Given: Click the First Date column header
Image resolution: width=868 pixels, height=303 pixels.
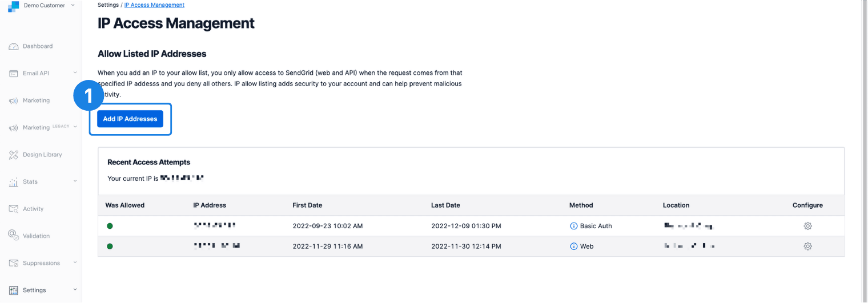Looking at the screenshot, I should pos(307,205).
